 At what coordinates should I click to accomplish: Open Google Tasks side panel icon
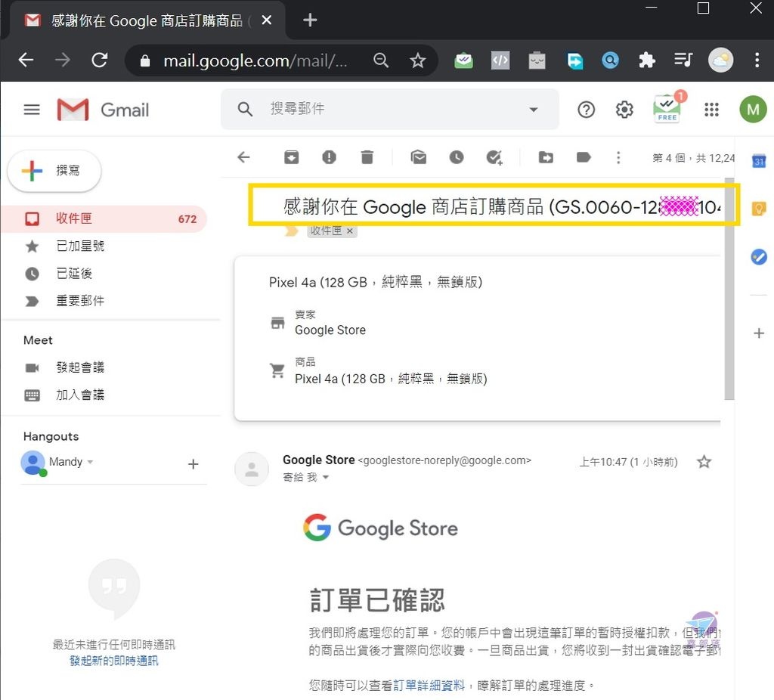[x=759, y=257]
